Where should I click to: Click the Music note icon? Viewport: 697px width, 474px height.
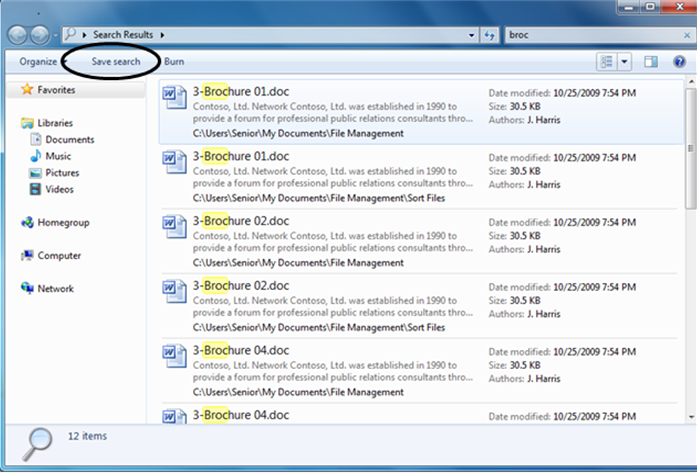tap(35, 156)
